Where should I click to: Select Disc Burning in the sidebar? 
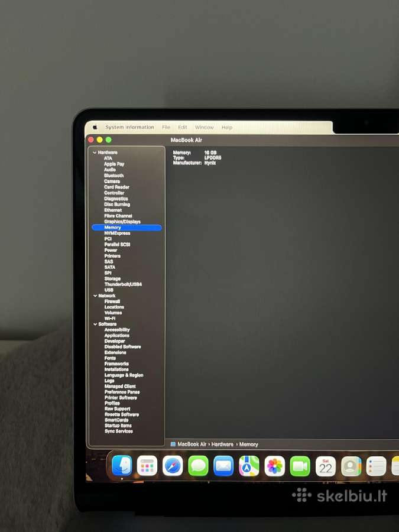[x=117, y=205]
